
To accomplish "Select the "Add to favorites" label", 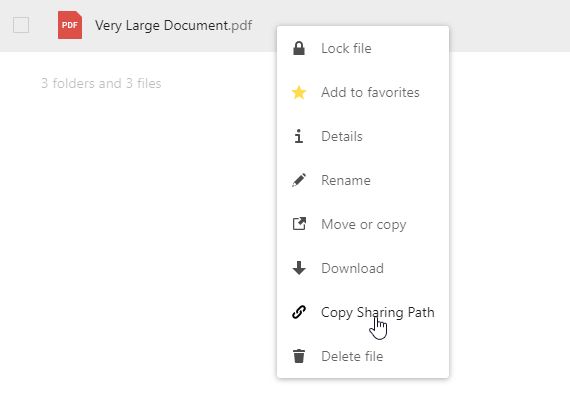I will (370, 92).
